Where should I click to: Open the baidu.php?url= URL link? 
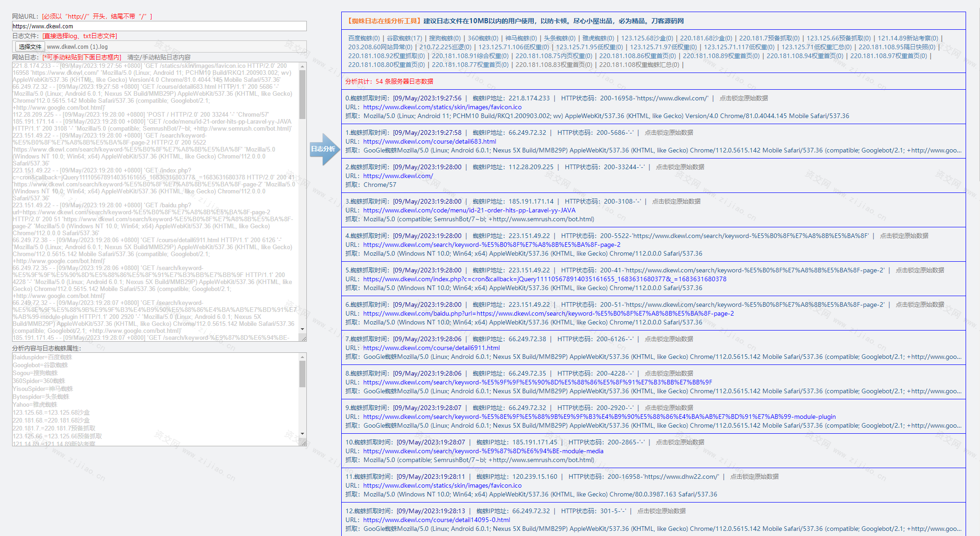pyautogui.click(x=549, y=313)
